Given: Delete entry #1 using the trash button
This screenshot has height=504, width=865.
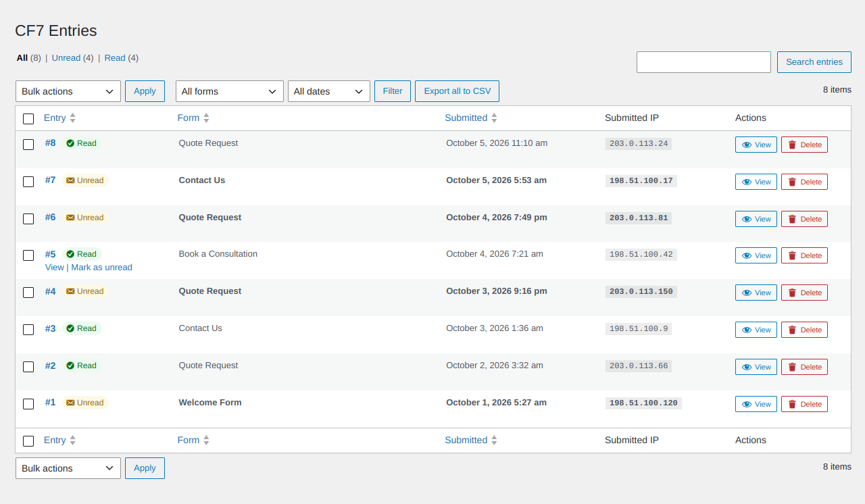Looking at the screenshot, I should click(x=804, y=404).
